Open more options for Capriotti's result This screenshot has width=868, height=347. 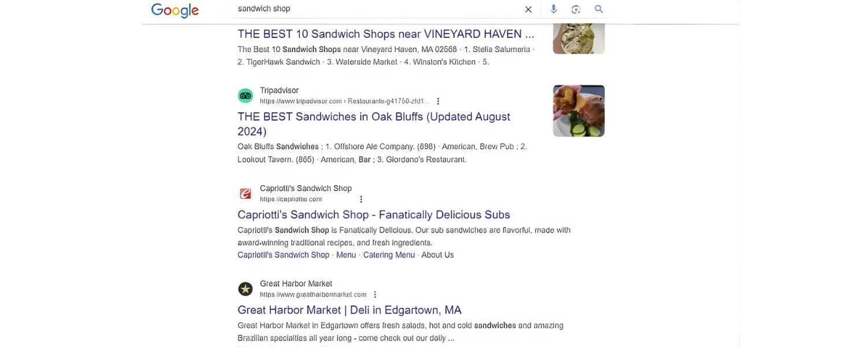(x=361, y=200)
